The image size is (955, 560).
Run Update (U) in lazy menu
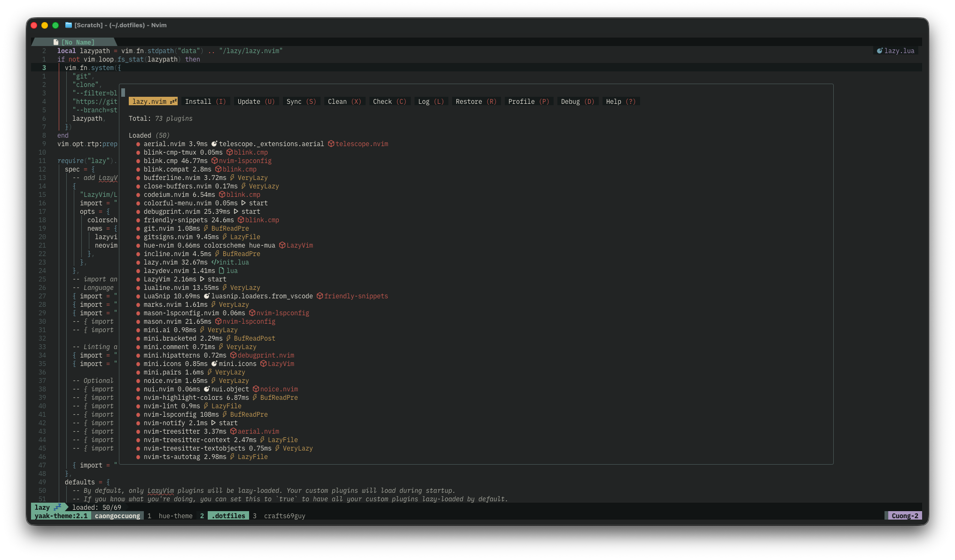pyautogui.click(x=256, y=101)
